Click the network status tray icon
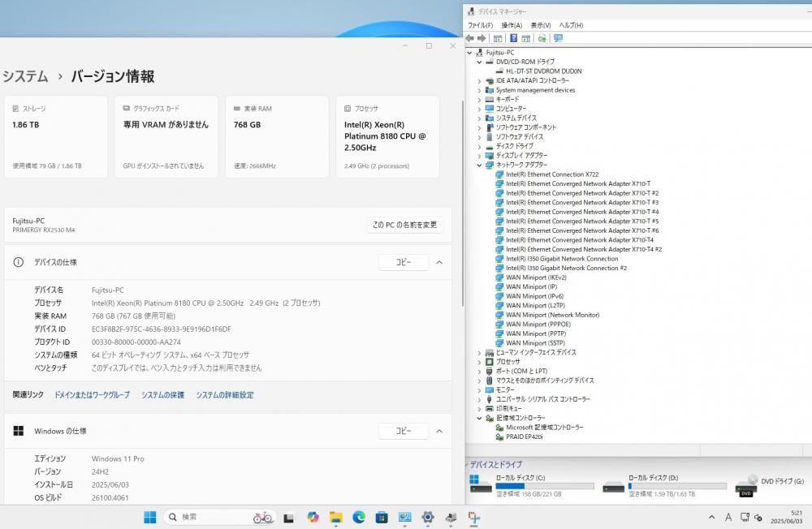The image size is (812, 529). coord(745,517)
